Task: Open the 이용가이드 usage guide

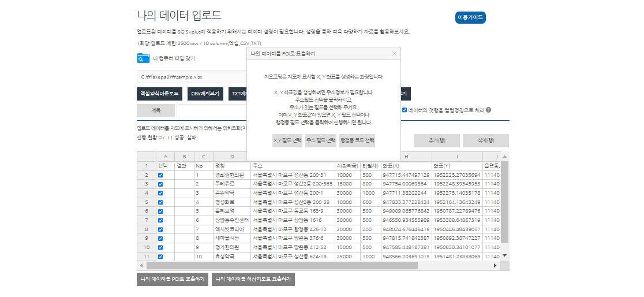Action: click(x=470, y=17)
